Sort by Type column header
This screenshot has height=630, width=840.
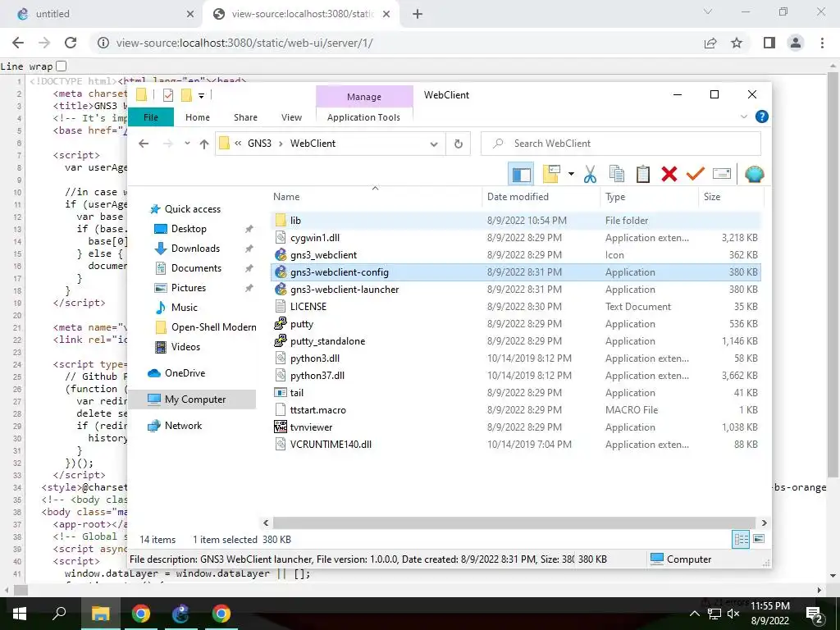[x=650, y=197]
